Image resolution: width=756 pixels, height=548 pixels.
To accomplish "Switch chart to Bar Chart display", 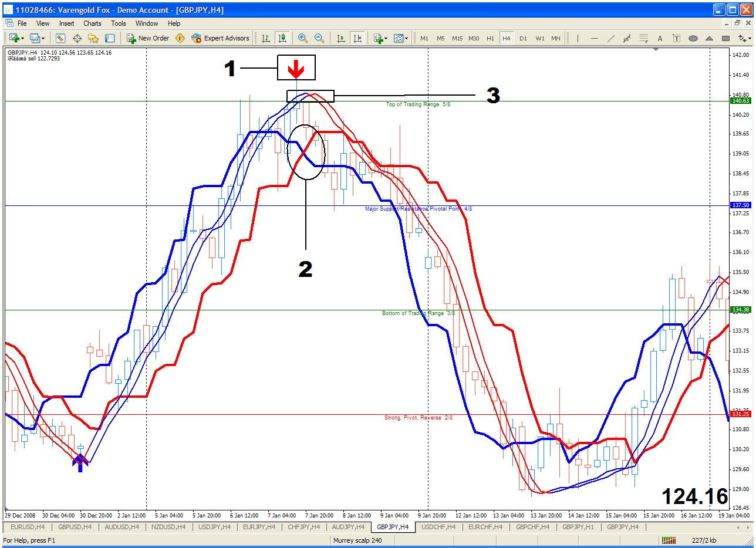I will tap(266, 38).
